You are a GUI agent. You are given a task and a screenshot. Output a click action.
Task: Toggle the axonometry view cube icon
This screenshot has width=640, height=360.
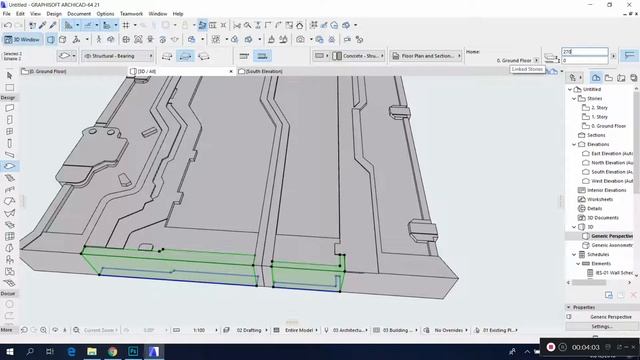(62, 40)
